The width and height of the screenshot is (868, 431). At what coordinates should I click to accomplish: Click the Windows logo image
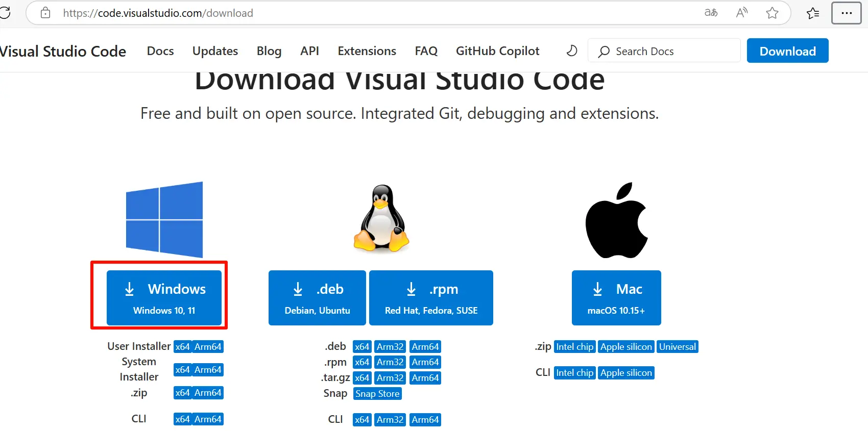pyautogui.click(x=164, y=219)
